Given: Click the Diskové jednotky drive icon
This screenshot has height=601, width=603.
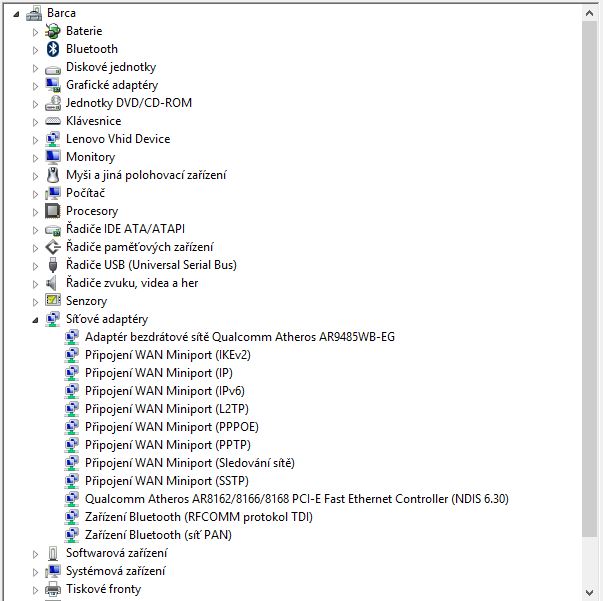Looking at the screenshot, I should click(x=53, y=70).
